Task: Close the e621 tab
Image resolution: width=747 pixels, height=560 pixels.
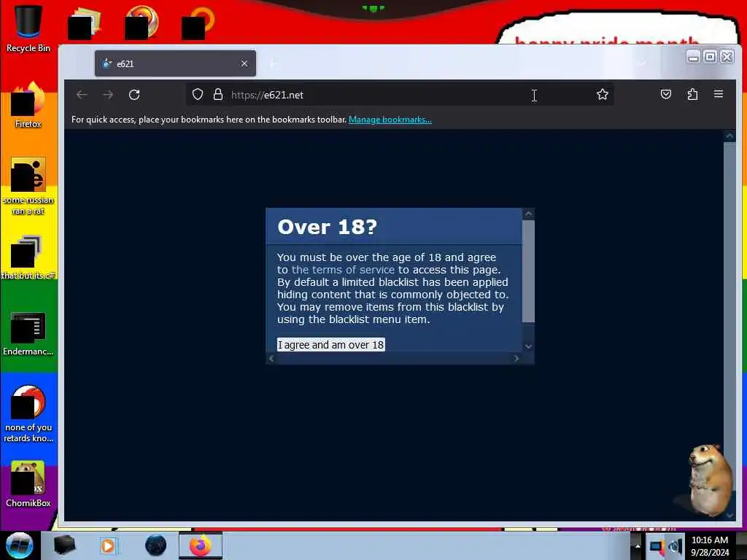Action: [x=244, y=63]
